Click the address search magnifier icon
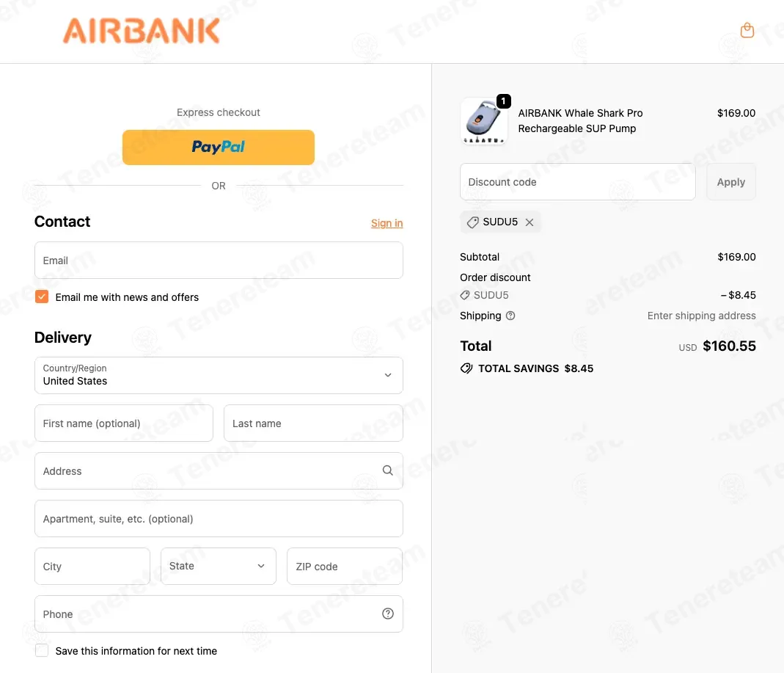 point(387,470)
